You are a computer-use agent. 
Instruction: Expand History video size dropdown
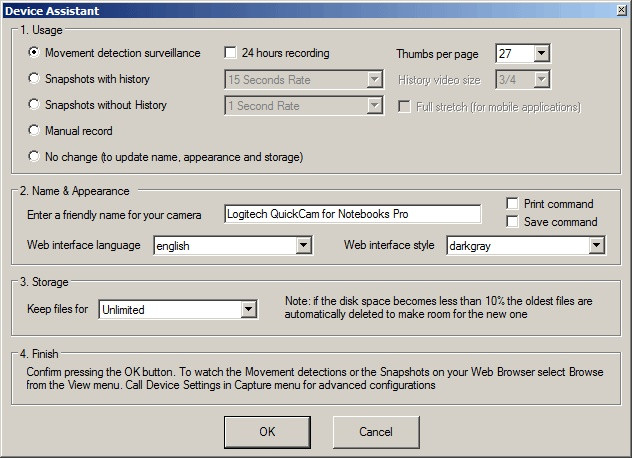tap(541, 79)
